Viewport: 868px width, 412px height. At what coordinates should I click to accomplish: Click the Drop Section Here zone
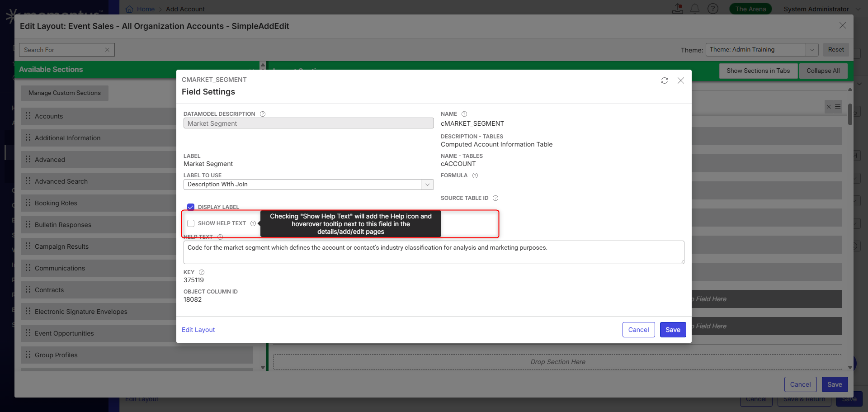[557, 362]
